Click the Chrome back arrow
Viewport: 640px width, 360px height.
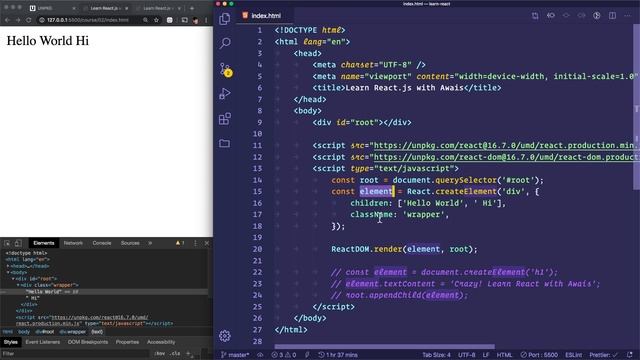7,20
